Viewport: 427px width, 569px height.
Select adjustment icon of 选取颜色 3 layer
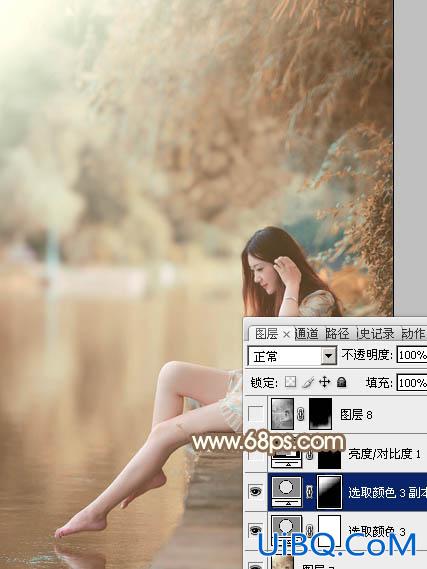click(x=287, y=531)
